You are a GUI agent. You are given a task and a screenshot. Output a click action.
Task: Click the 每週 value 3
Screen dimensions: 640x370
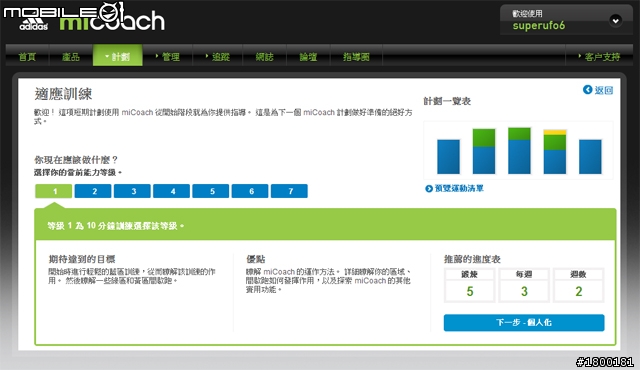click(x=524, y=291)
